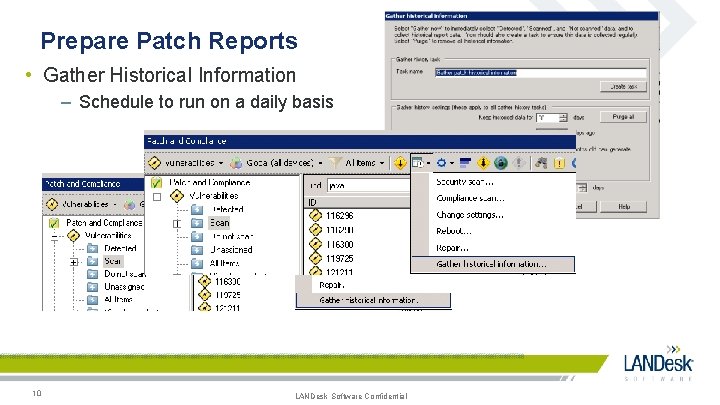Select Vulnerabilities node in left window tree
Image resolution: width=720 pixels, height=405 pixels.
point(108,236)
